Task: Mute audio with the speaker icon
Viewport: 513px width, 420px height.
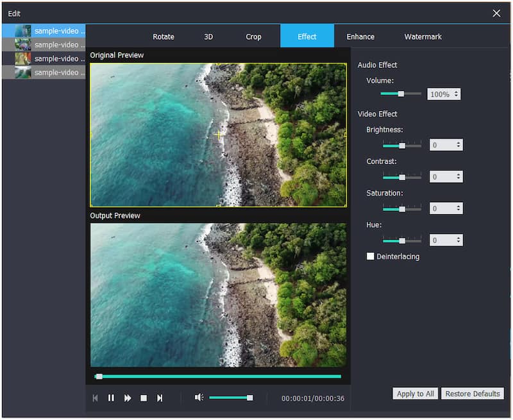Action: pyautogui.click(x=199, y=398)
